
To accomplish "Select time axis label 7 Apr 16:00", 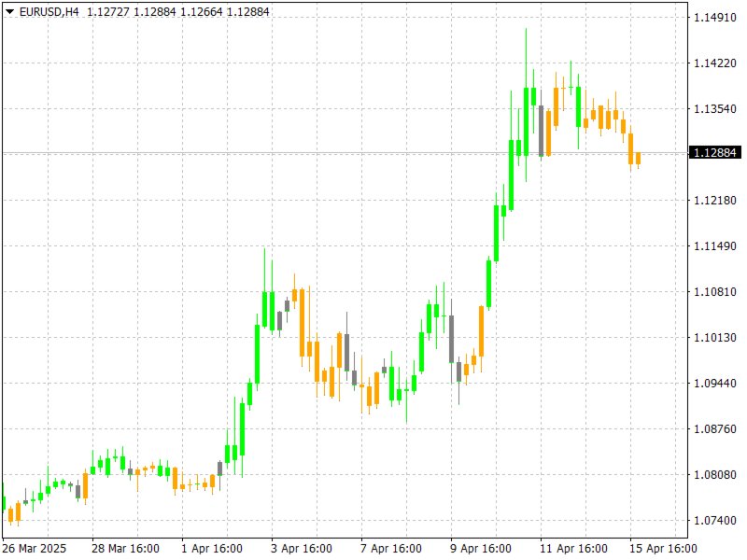I will pyautogui.click(x=391, y=549).
